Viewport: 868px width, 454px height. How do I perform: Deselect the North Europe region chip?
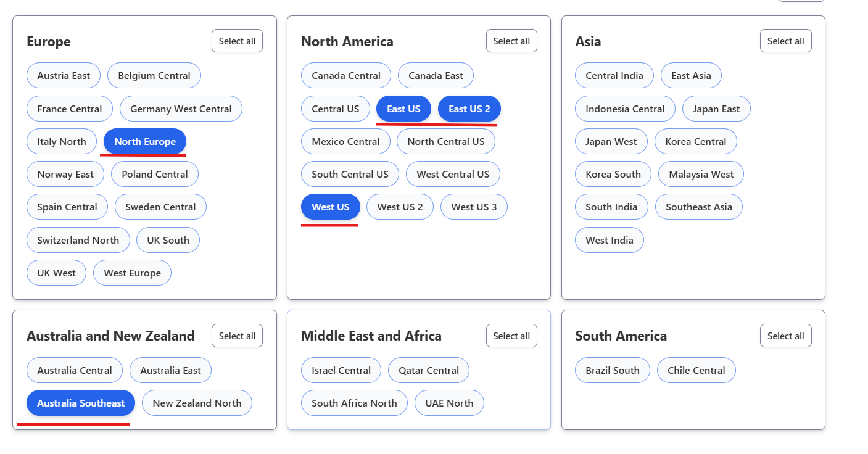[144, 142]
